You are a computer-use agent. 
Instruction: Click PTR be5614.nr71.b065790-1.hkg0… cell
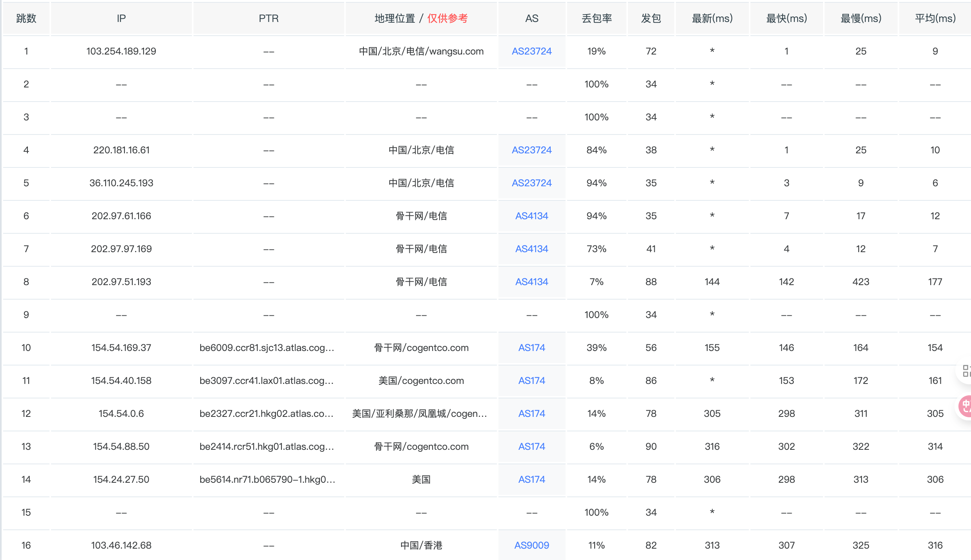267,480
